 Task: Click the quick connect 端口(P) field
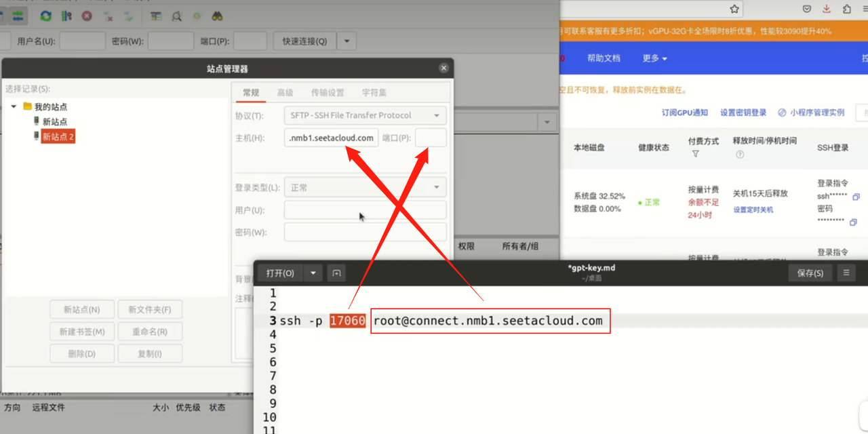coord(250,41)
